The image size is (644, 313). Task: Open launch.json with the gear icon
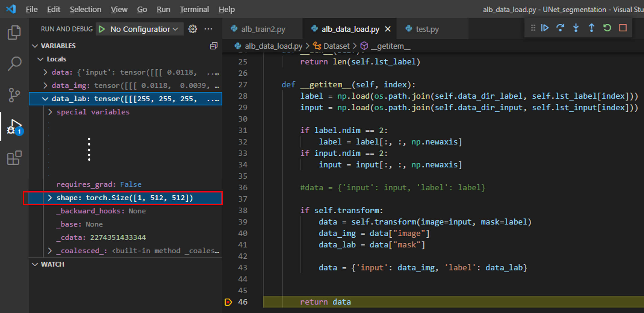[193, 29]
